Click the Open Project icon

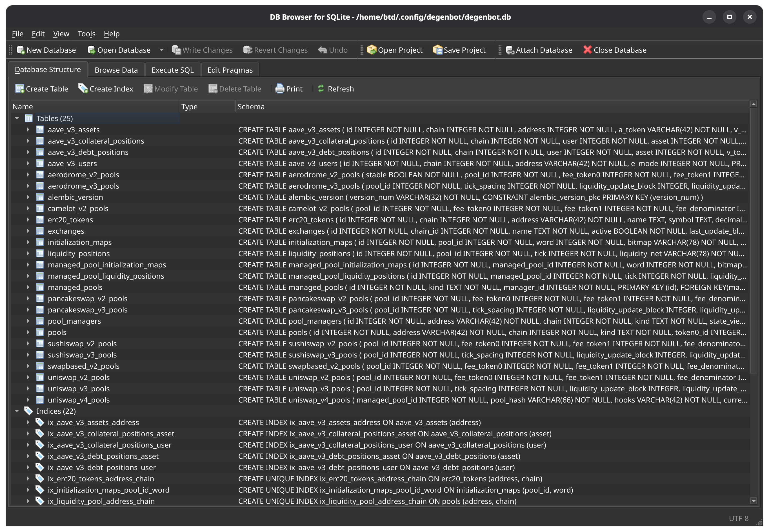pos(371,50)
